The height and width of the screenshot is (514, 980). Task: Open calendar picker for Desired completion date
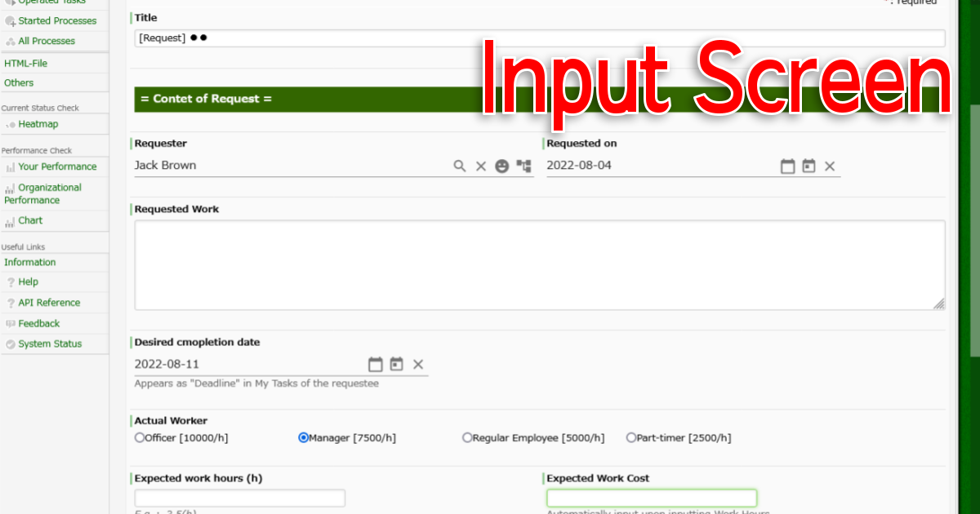pyautogui.click(x=376, y=365)
